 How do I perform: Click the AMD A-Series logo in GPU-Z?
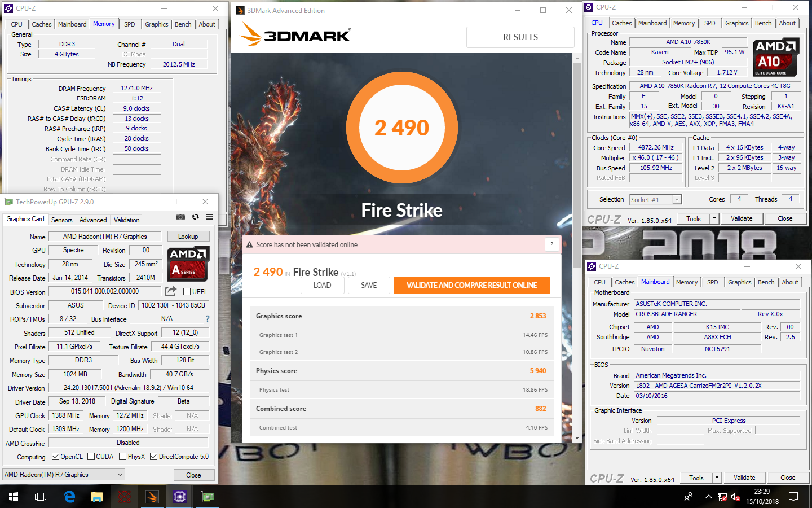coord(189,264)
